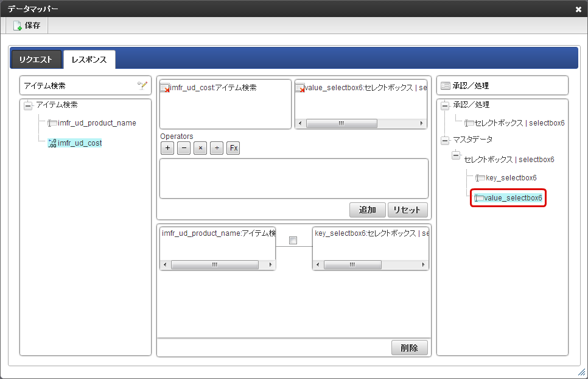Image resolution: width=588 pixels, height=379 pixels.
Task: Click the delete icon on imfr_ud_cost:アイテム検索 box
Action: click(x=166, y=88)
